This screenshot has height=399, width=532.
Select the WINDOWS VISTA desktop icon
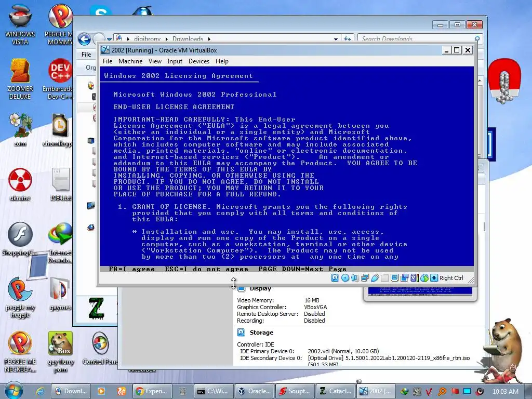click(x=20, y=24)
